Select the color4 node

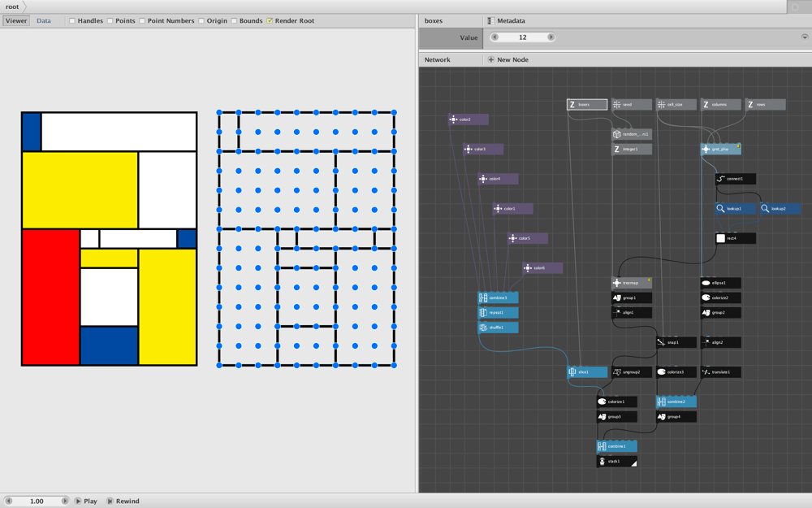498,179
